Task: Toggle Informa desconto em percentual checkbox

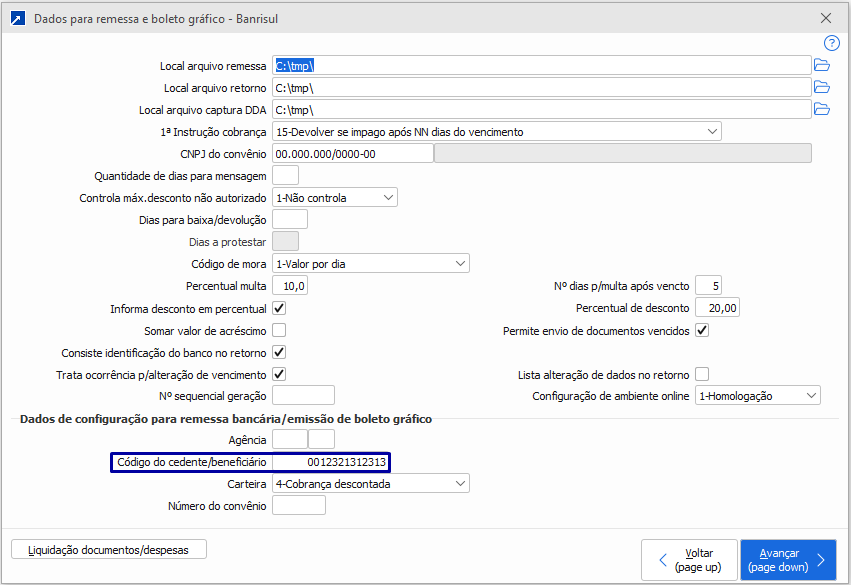Action: [279, 309]
